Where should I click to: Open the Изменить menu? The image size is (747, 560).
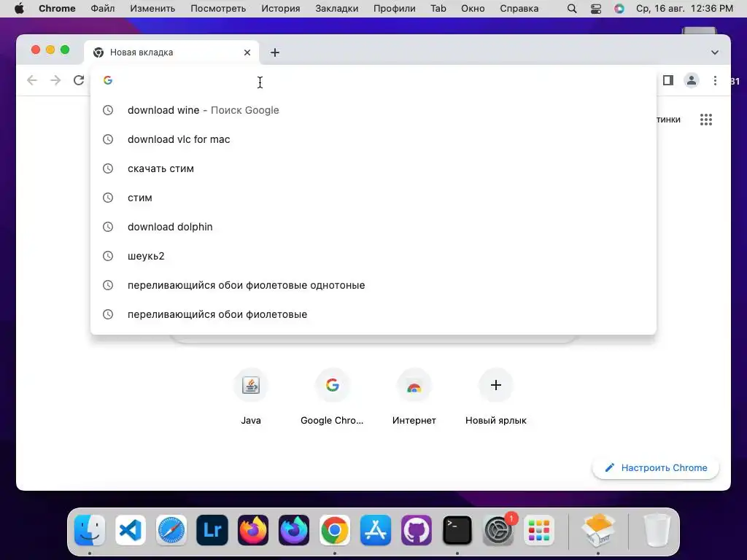(152, 9)
